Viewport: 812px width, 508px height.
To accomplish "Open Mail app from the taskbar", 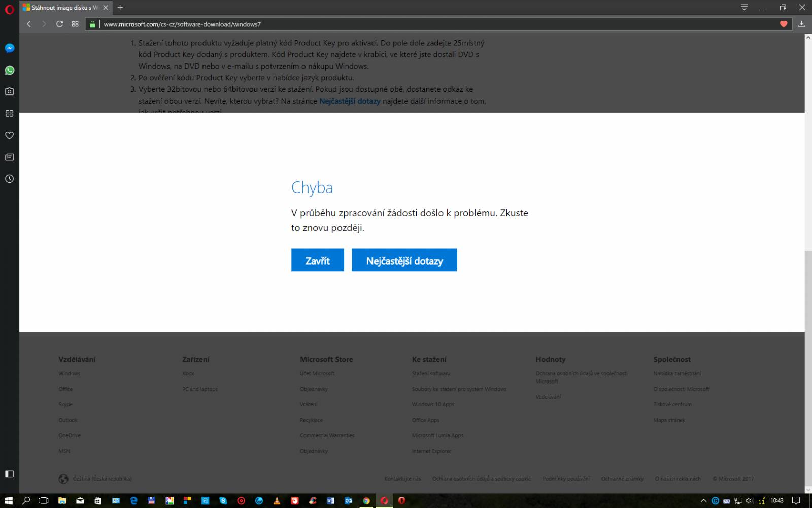I will [80, 500].
